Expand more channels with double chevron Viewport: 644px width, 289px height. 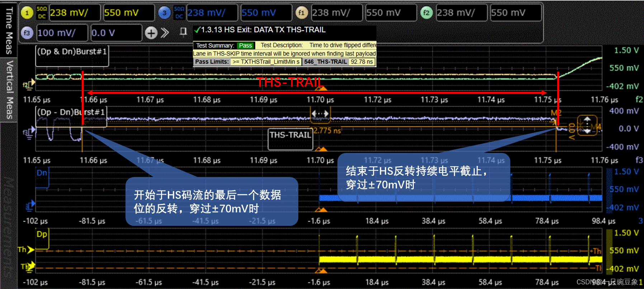pyautogui.click(x=165, y=33)
